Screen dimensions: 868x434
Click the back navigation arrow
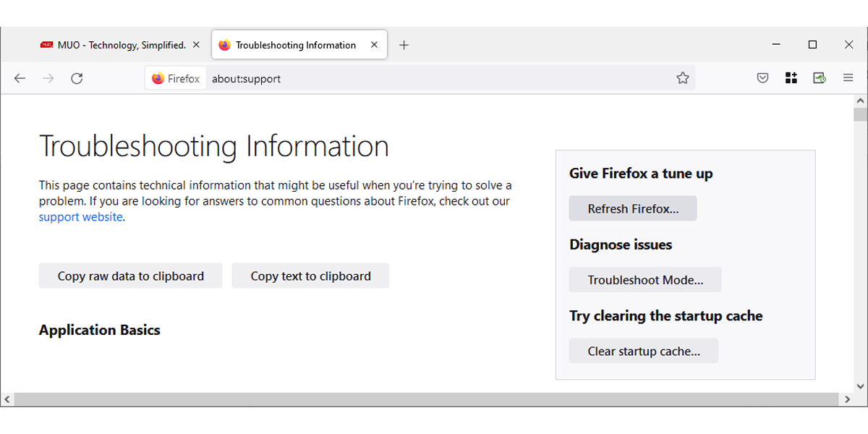pos(20,79)
